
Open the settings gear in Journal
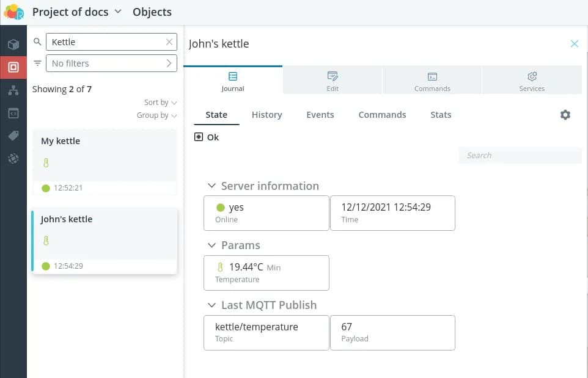pyautogui.click(x=565, y=115)
